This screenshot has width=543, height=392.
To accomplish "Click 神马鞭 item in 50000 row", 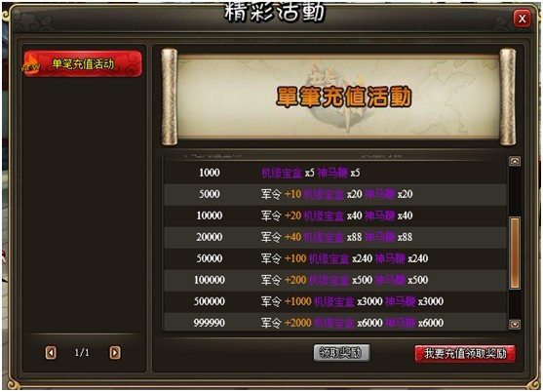I will click(390, 258).
